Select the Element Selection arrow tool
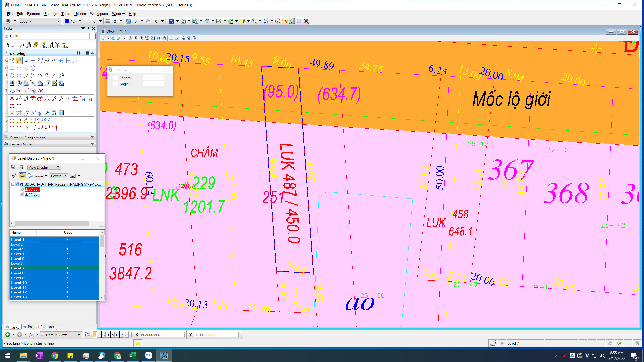 (7, 45)
